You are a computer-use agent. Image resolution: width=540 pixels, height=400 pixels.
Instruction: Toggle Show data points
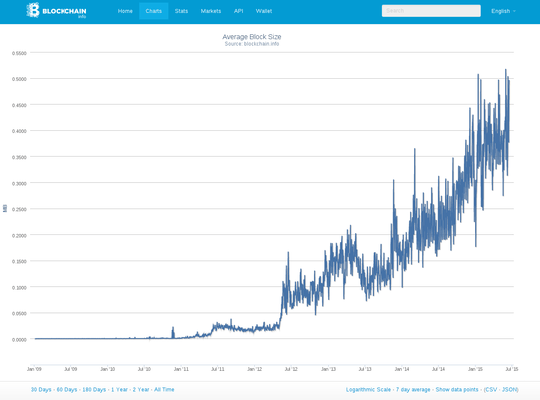click(x=457, y=389)
